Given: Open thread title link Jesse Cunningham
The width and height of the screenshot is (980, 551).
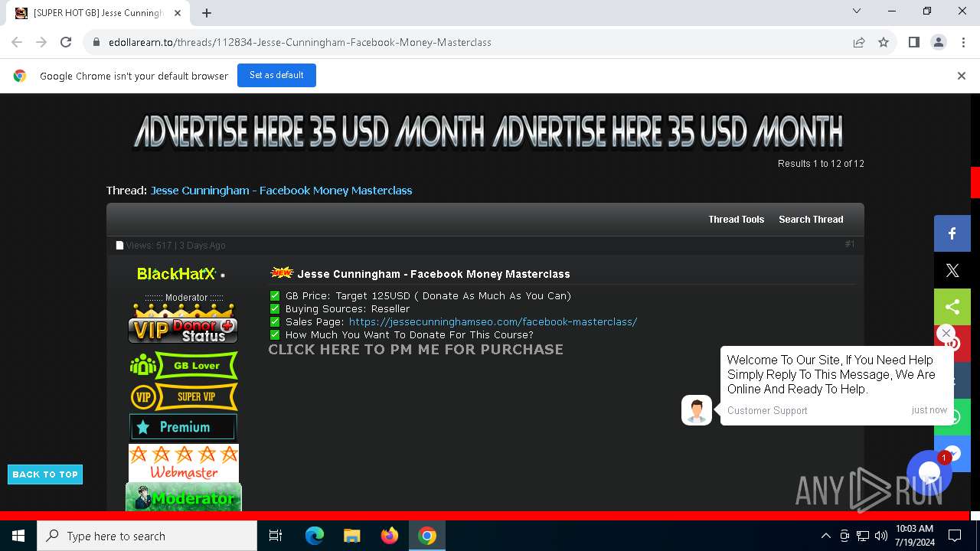Looking at the screenshot, I should (281, 190).
